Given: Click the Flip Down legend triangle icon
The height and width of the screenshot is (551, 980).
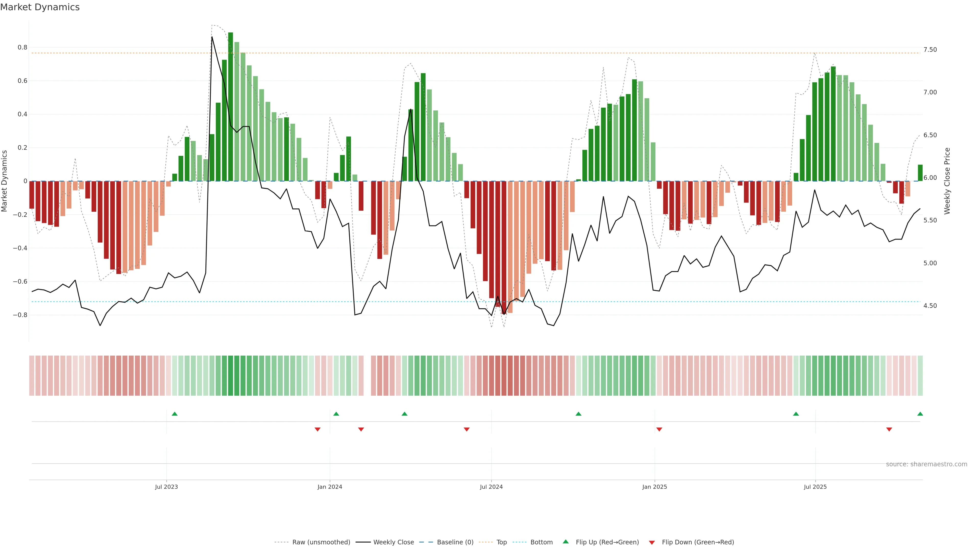Looking at the screenshot, I should [652, 542].
